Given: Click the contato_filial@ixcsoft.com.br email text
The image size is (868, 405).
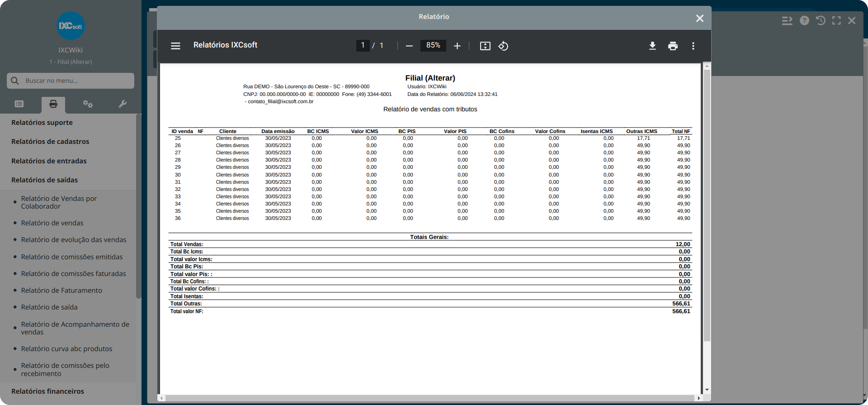Looking at the screenshot, I should (x=280, y=101).
